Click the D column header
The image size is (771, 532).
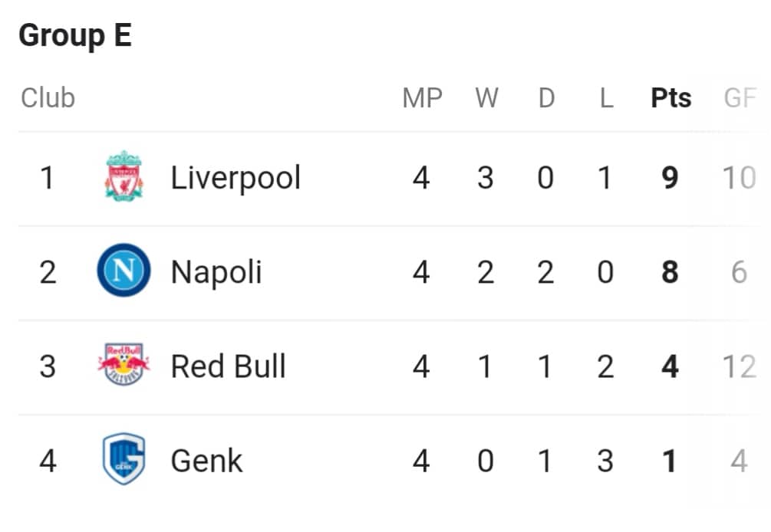coord(546,98)
